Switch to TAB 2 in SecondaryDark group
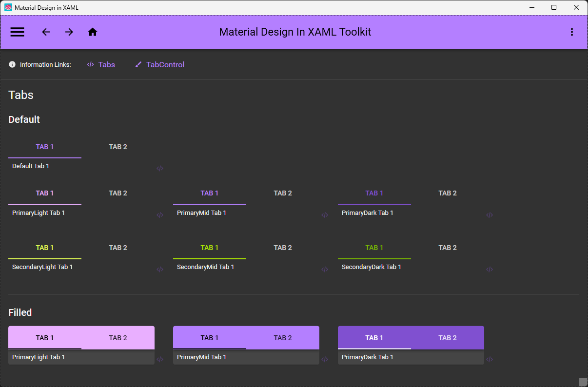Viewport: 588px width, 387px height. click(x=448, y=248)
